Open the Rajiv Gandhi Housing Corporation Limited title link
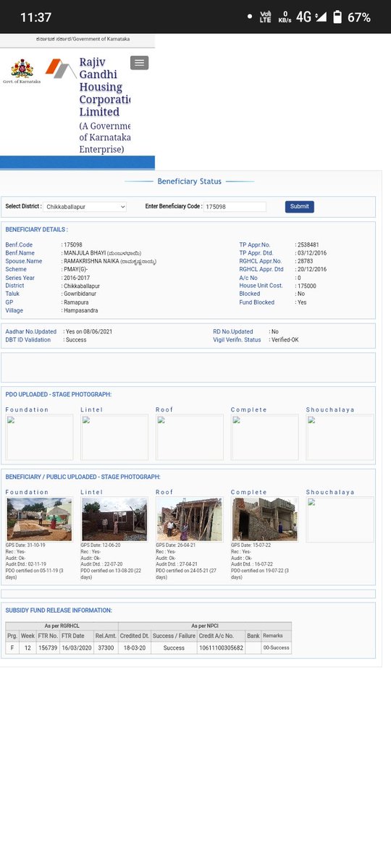 tap(105, 88)
